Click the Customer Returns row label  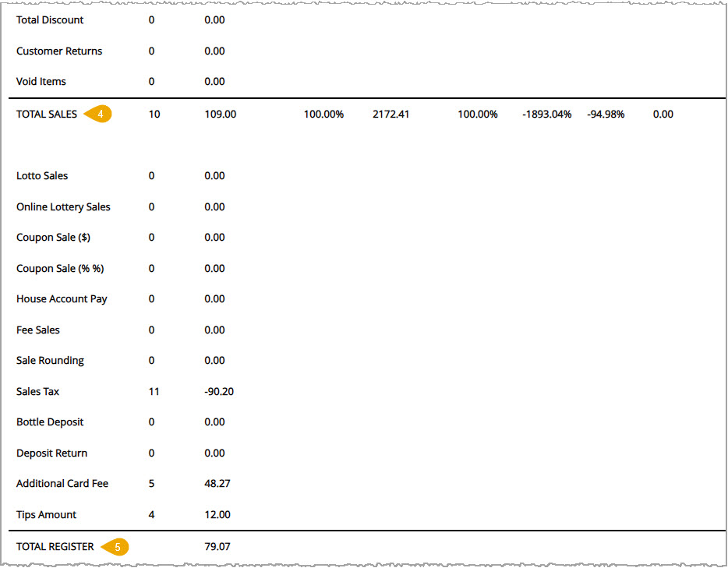[x=58, y=51]
